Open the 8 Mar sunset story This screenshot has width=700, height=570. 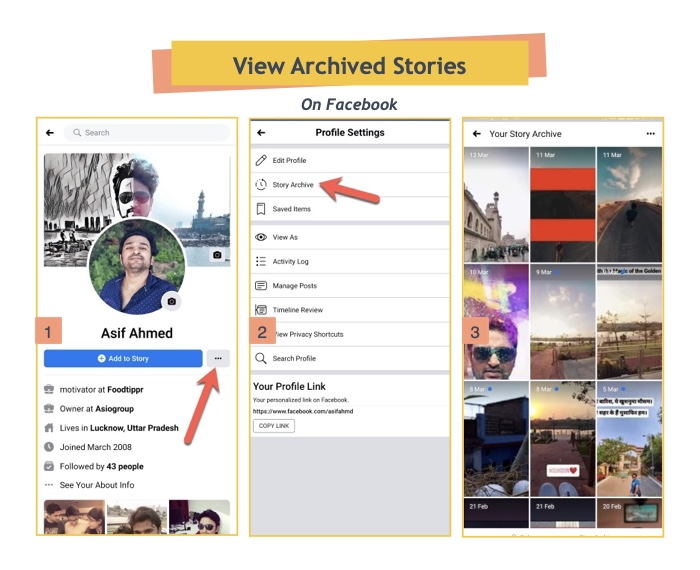pos(562,439)
